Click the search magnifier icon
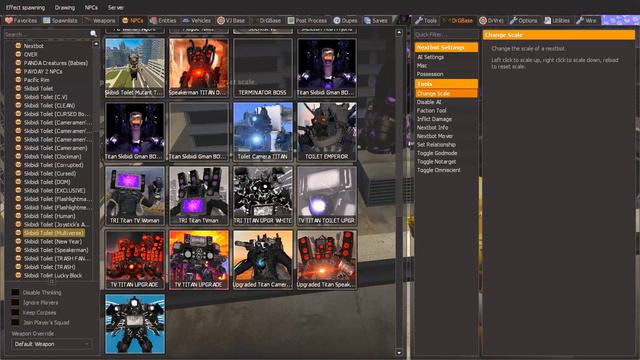Image resolution: width=640 pixels, height=360 pixels. 93,34
